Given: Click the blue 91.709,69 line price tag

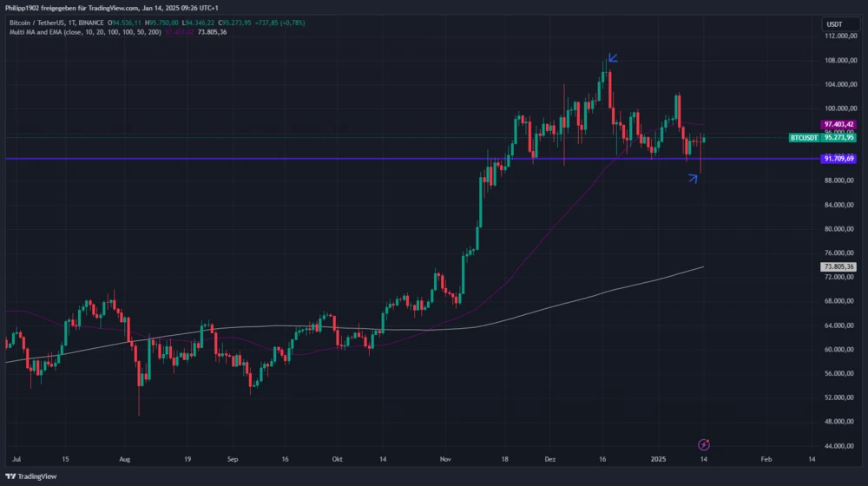Looking at the screenshot, I should point(838,159).
